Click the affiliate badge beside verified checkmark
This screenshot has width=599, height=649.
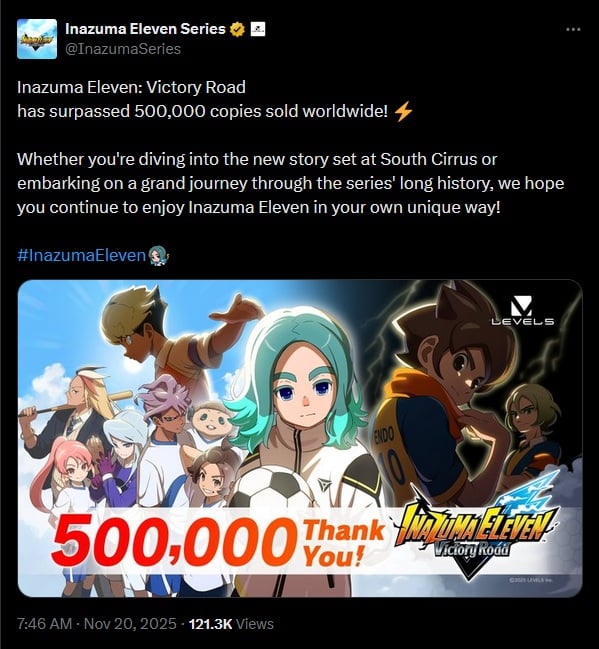[x=258, y=29]
